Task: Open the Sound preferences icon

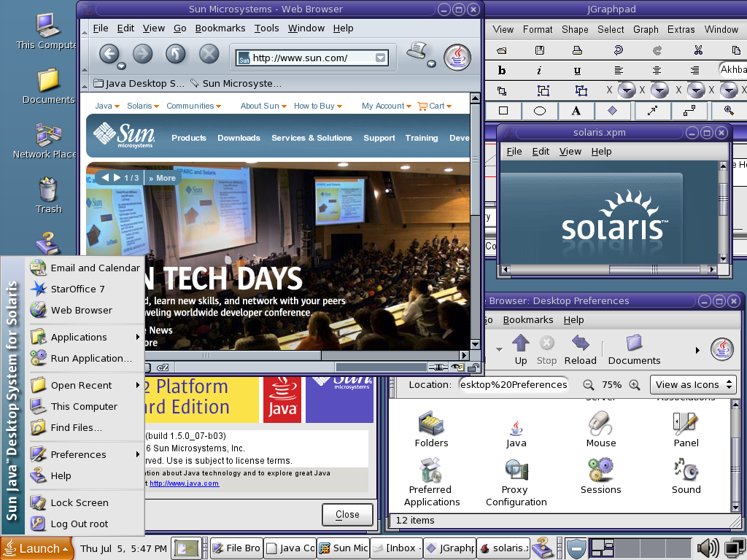Action: (x=686, y=475)
